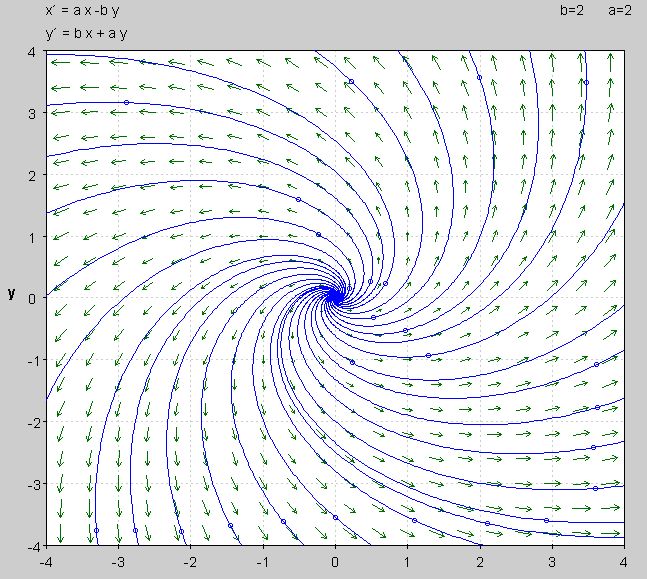Viewport: 647px width, 579px height.
Task: Select the parameter value b=2
Action: coord(571,10)
